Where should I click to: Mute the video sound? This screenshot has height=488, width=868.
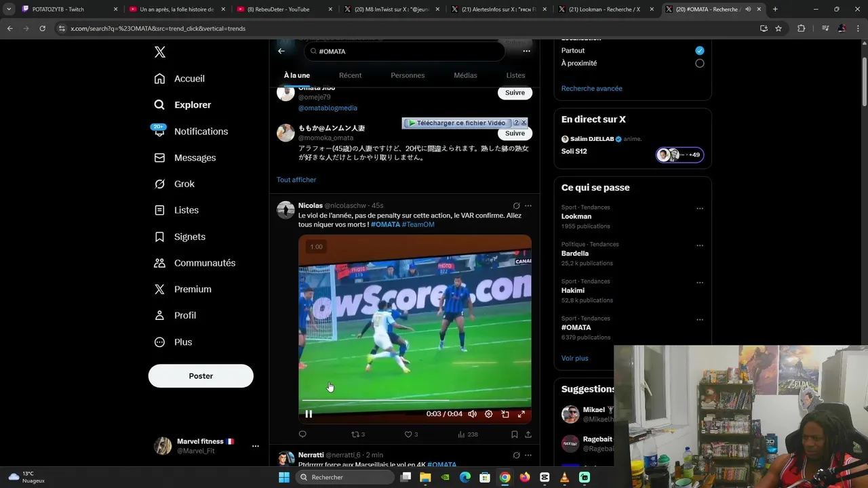tap(472, 414)
